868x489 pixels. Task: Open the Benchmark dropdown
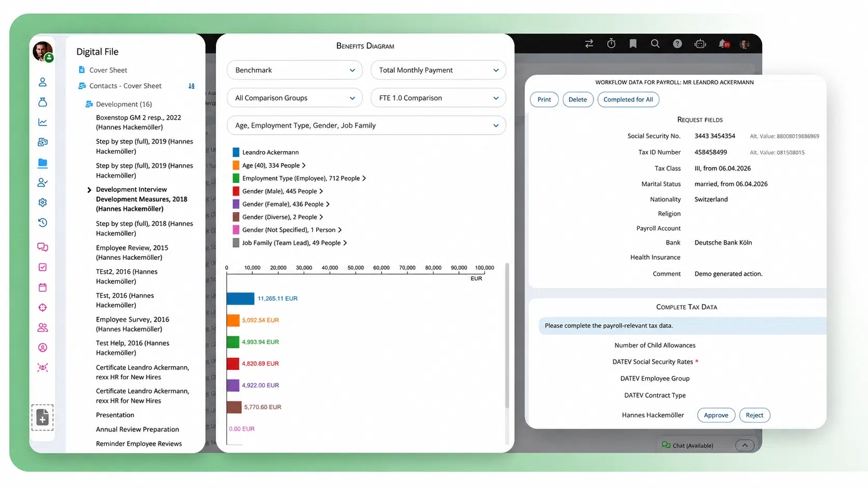click(294, 70)
